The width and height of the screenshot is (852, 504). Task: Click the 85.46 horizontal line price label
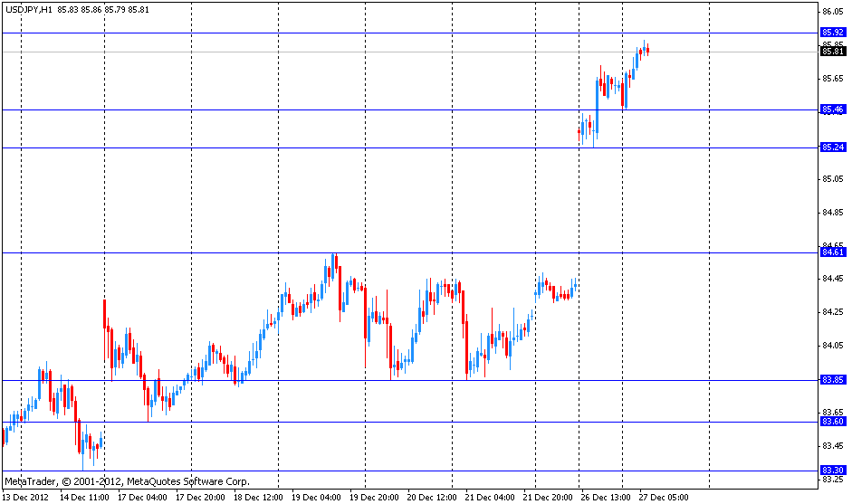[833, 109]
